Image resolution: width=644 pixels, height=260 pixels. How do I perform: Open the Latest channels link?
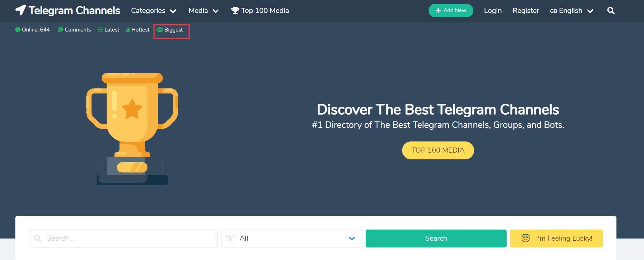(108, 30)
